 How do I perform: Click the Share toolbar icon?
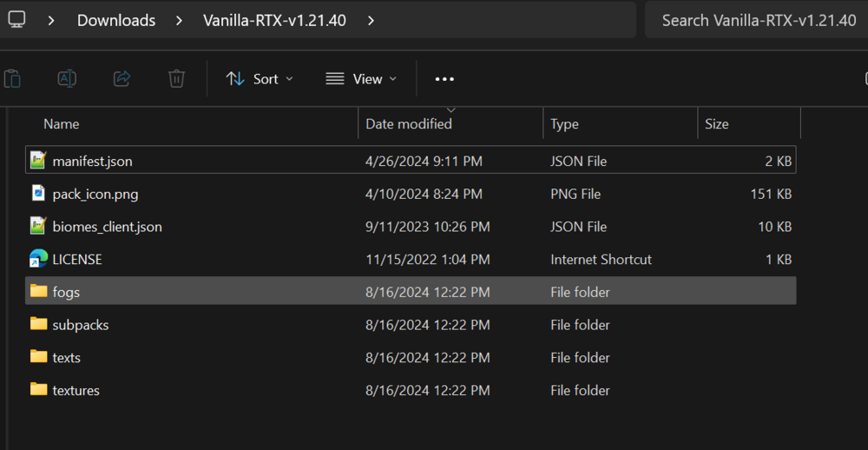[122, 79]
